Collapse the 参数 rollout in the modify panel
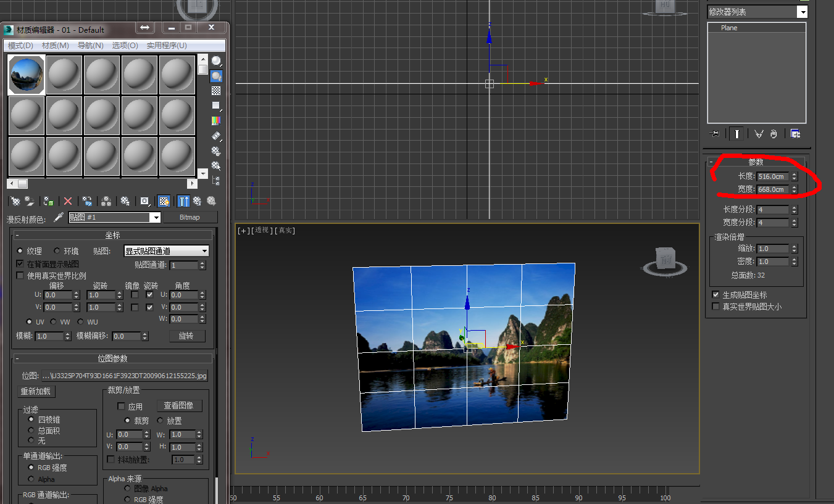 [756, 162]
